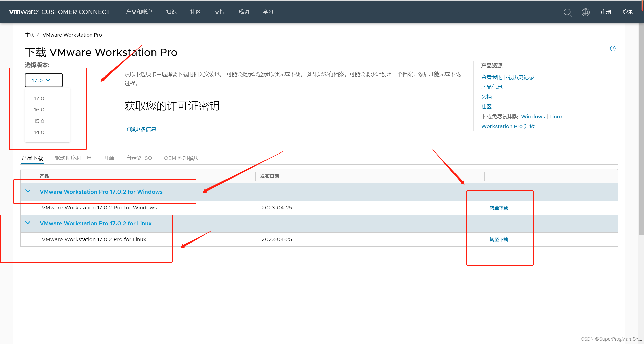This screenshot has width=644, height=344.
Task: Go to 主页 breadcrumb link
Action: click(x=30, y=35)
